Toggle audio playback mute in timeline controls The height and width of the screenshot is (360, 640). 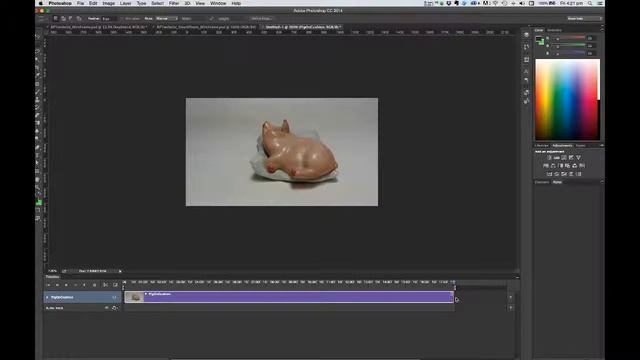(x=85, y=285)
